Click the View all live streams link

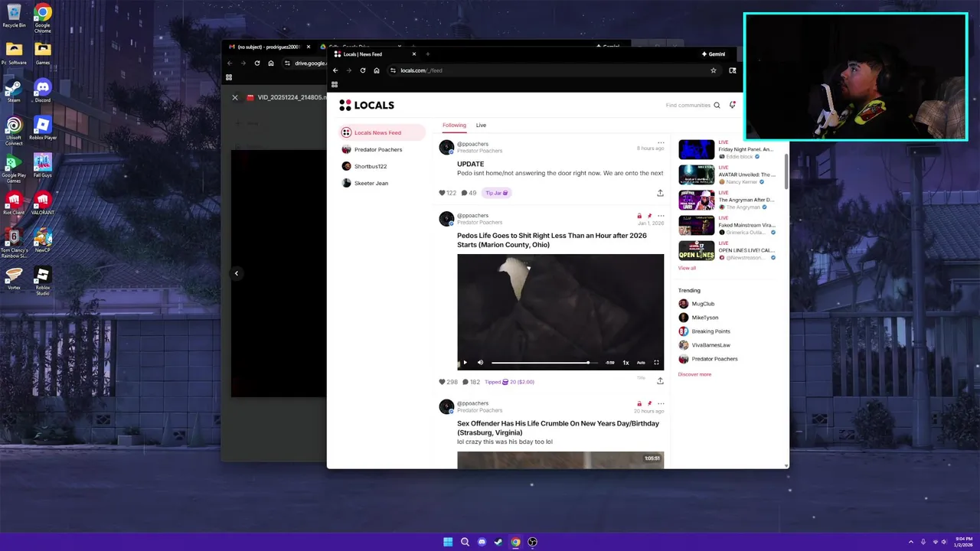687,268
